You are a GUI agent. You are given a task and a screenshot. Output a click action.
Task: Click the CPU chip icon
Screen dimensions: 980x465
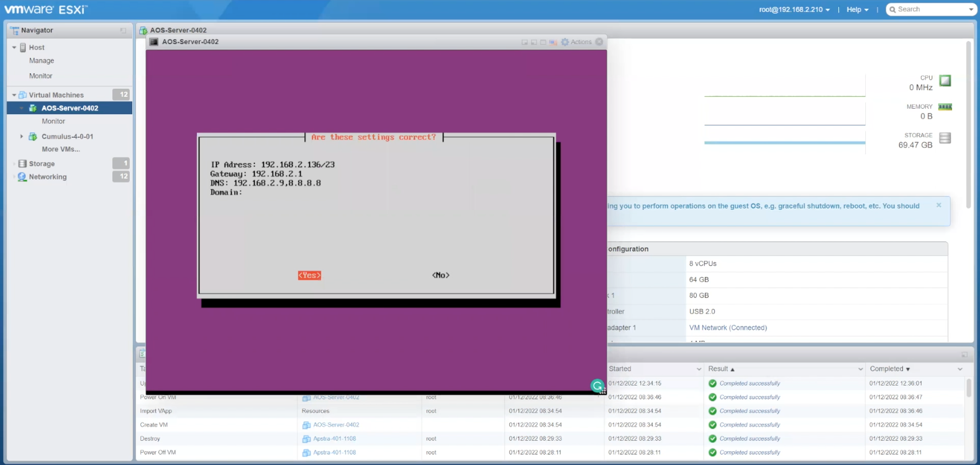point(945,81)
